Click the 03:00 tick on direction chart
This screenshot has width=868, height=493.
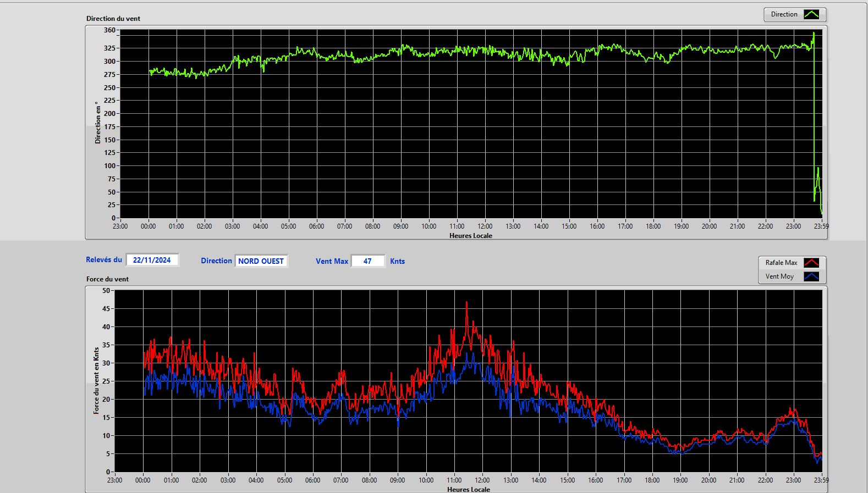click(x=232, y=226)
